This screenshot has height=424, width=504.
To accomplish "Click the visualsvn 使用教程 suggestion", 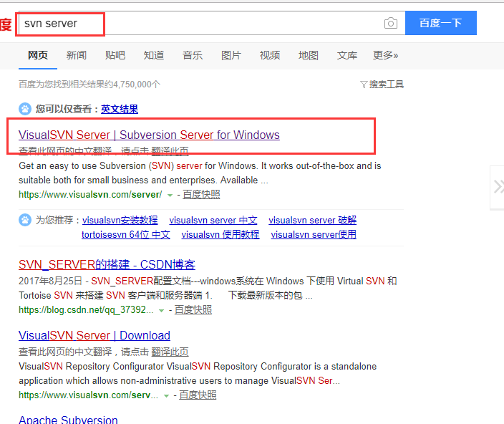I will coord(220,234).
